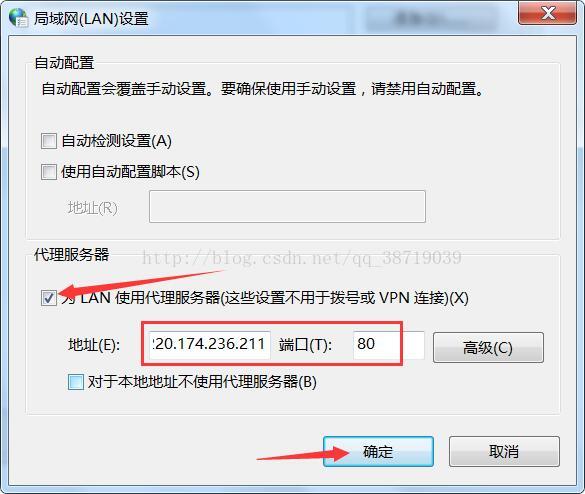Click the blog.csdn.net watermark URL text

point(301,258)
